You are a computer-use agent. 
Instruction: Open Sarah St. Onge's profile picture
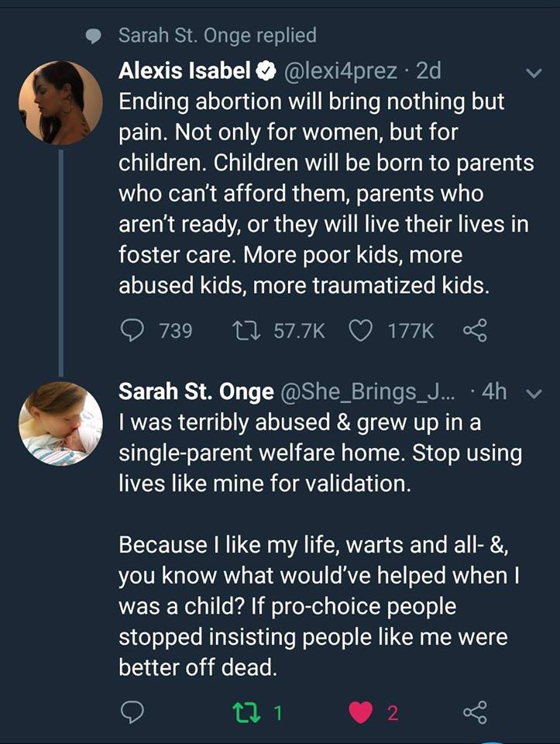point(60,425)
